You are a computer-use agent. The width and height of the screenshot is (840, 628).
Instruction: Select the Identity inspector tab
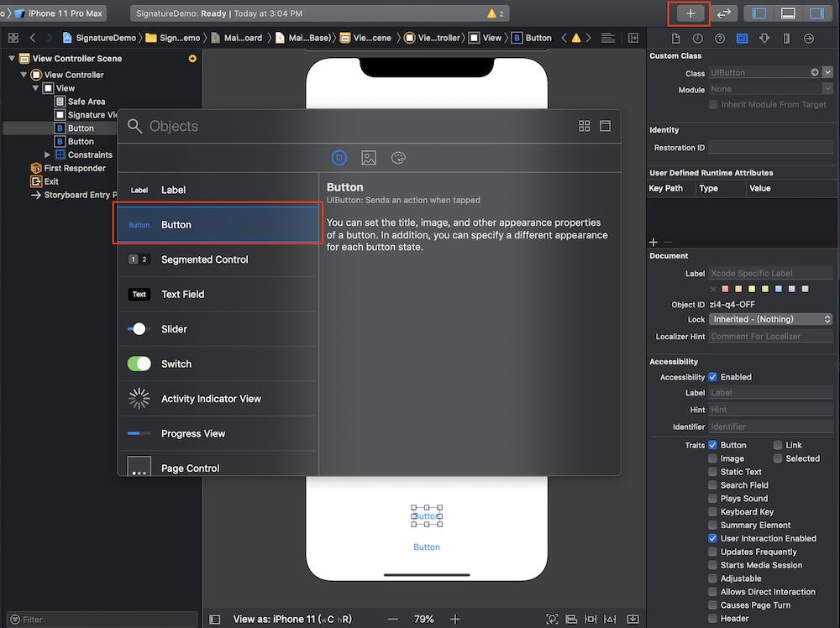click(x=742, y=38)
